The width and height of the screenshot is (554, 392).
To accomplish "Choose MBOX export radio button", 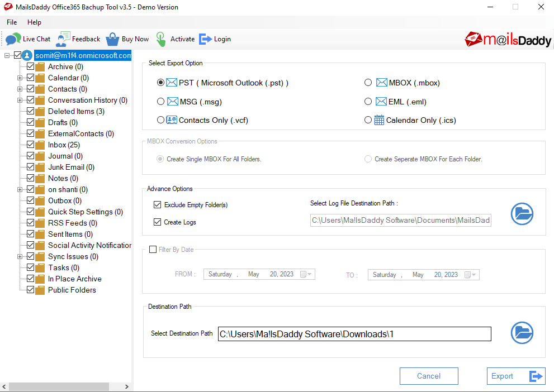I will (368, 83).
